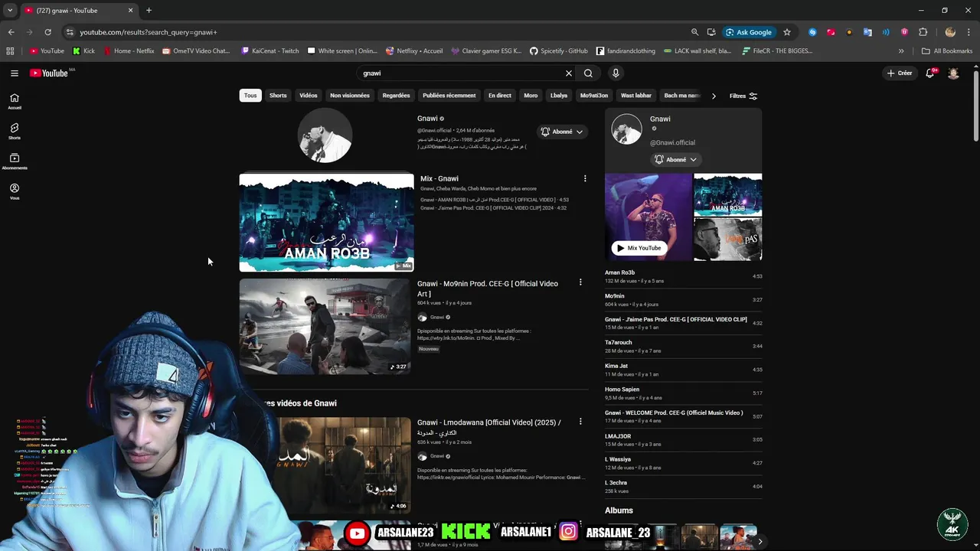The image size is (980, 551).
Task: Go back with the browser back arrow
Action: click(11, 32)
